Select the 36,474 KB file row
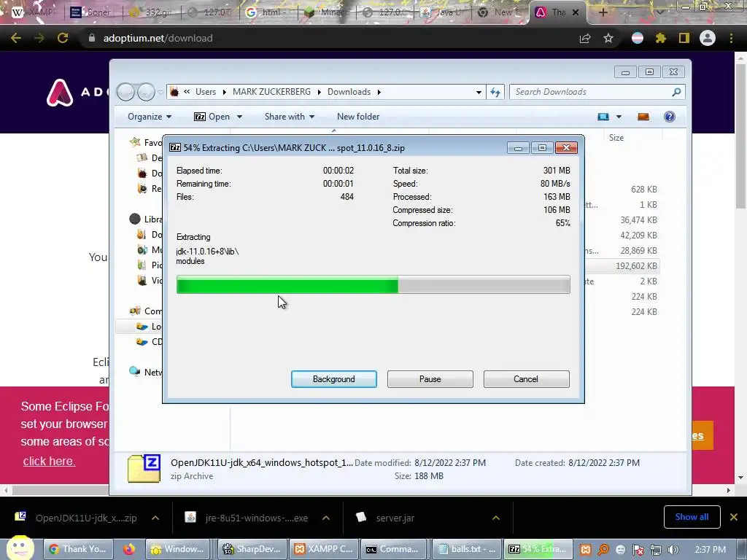747x560 pixels. click(x=623, y=220)
